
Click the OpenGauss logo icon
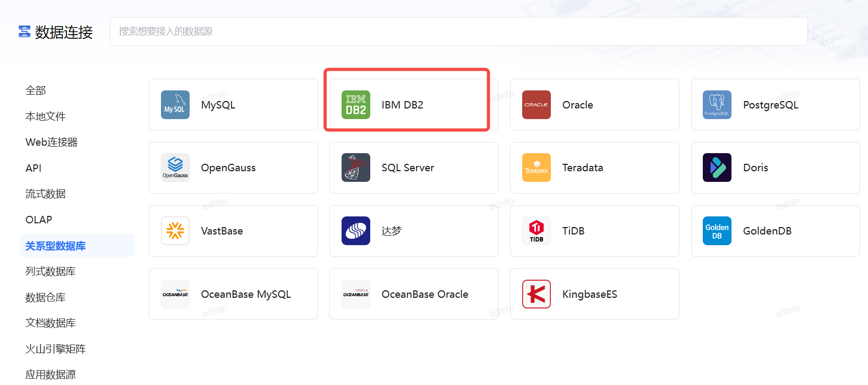[175, 168]
